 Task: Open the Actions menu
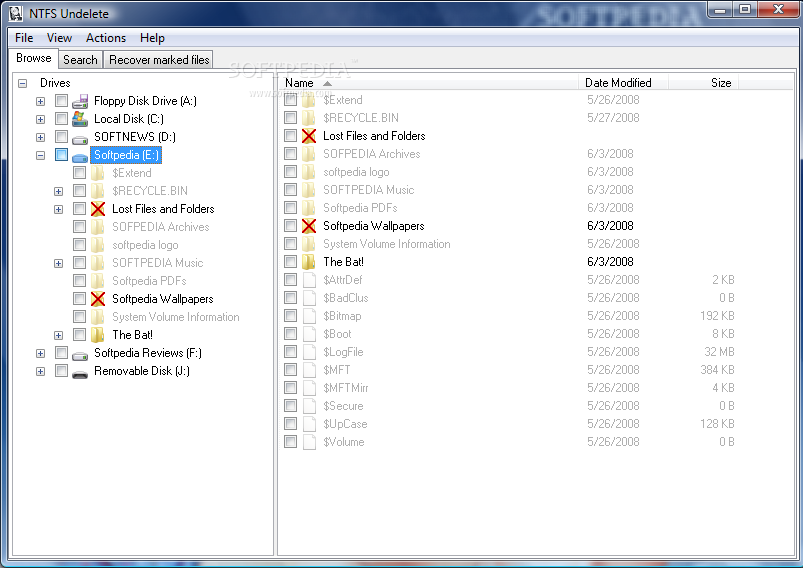(x=106, y=38)
